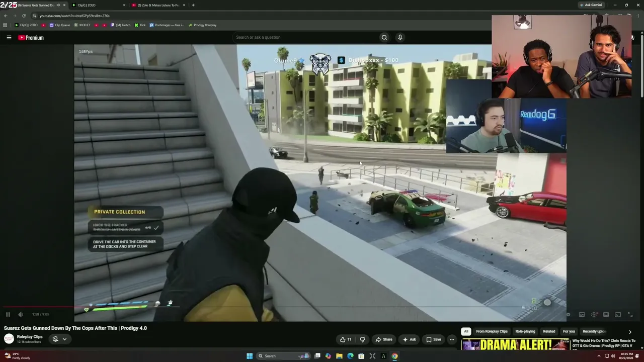Go to YouTube Premium home logo

[x=31, y=38]
